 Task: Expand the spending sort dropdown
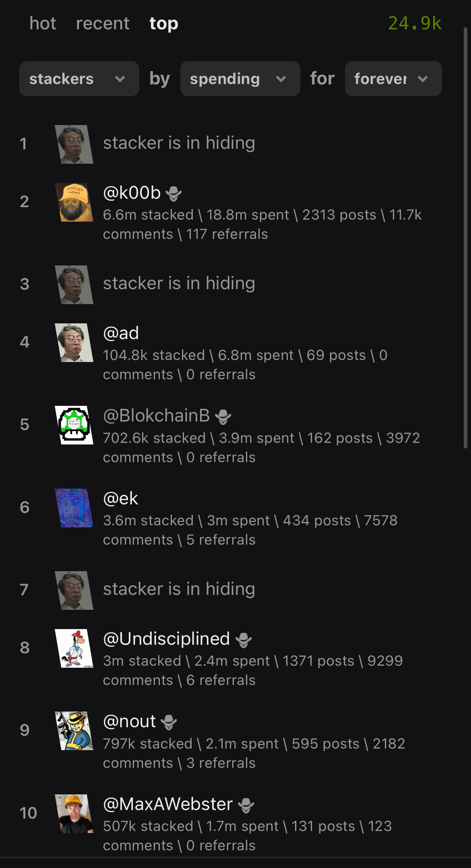[240, 79]
